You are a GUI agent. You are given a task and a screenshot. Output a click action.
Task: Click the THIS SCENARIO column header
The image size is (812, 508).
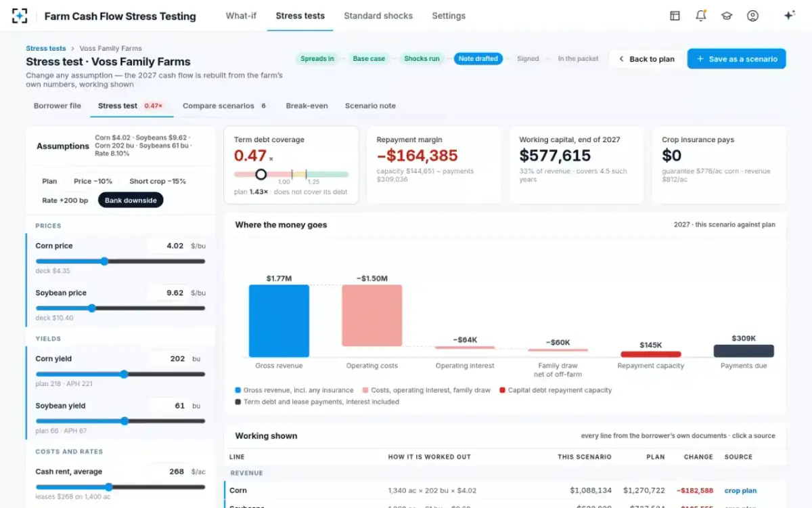(x=585, y=457)
